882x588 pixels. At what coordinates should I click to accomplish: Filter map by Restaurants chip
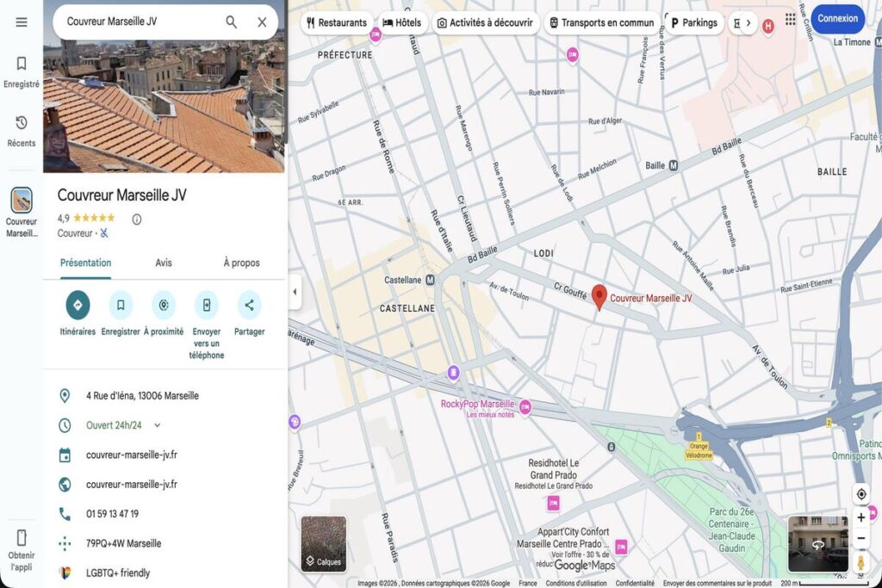tap(337, 23)
